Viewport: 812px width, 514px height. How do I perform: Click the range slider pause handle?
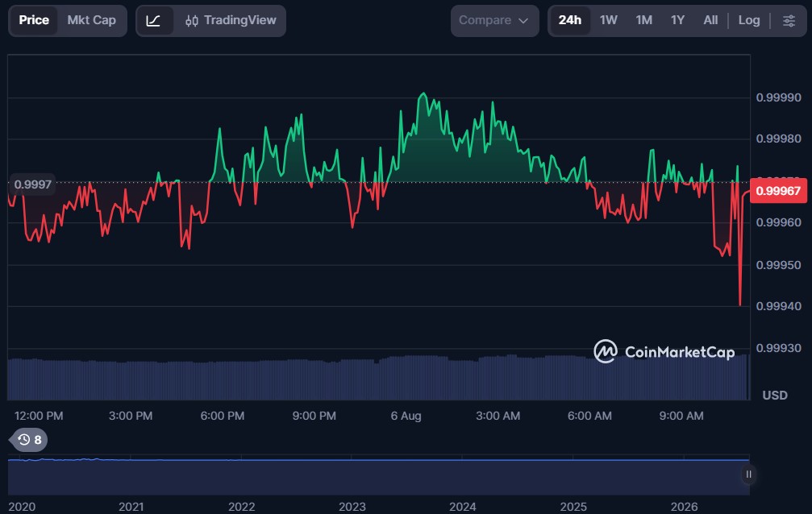click(748, 475)
